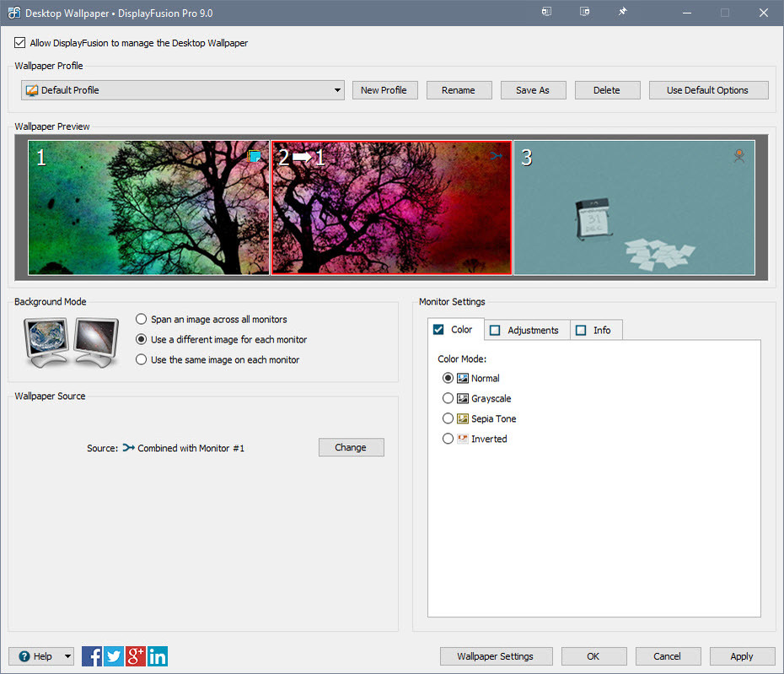Screen dimensions: 784x674
Task: Open DisplayFusion's Facebook page
Action: (91, 655)
